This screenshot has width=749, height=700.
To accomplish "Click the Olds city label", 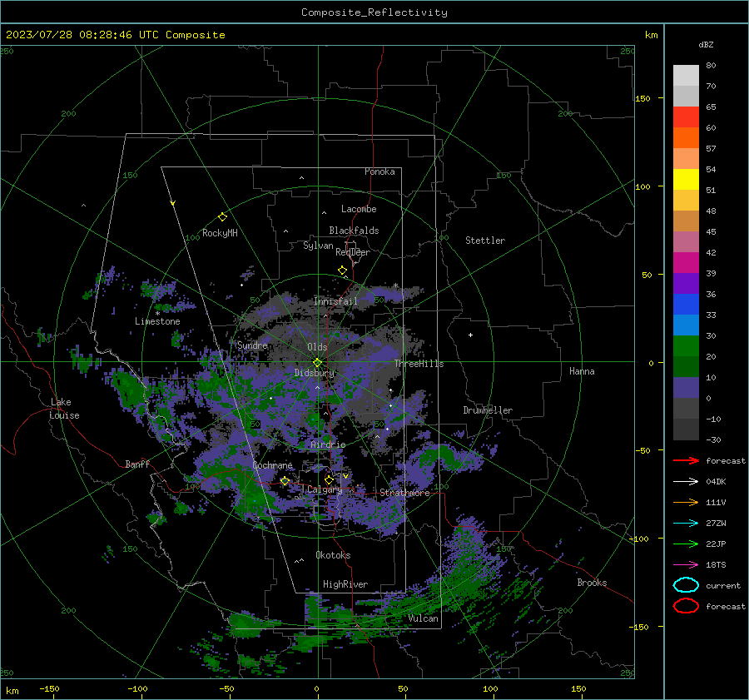I will pos(317,347).
